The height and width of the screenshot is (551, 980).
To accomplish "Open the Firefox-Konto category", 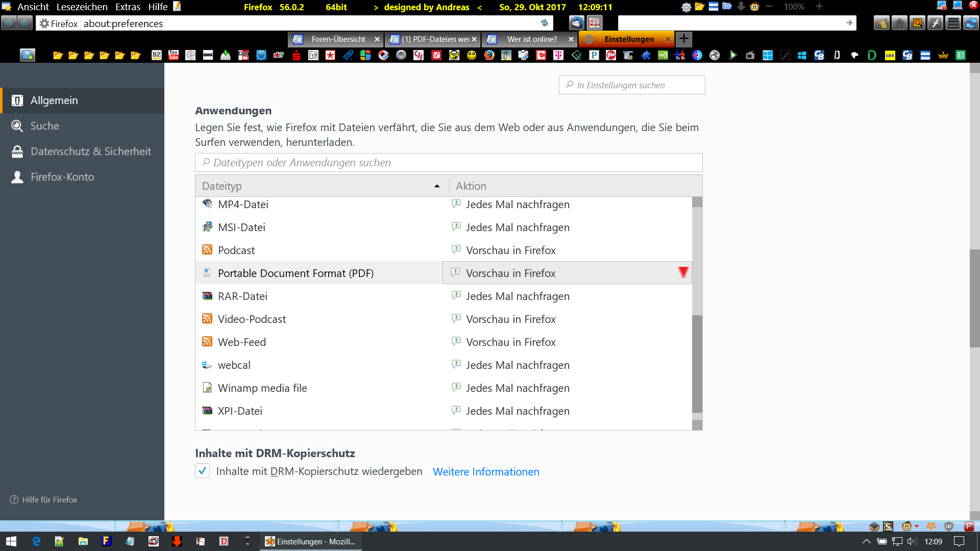I will 62,177.
